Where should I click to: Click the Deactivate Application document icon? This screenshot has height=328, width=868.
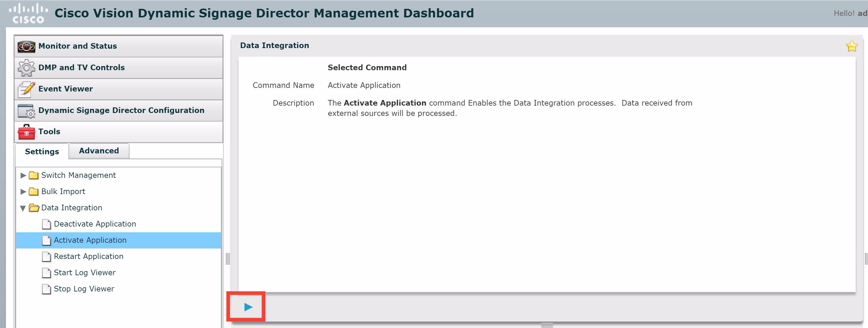46,224
